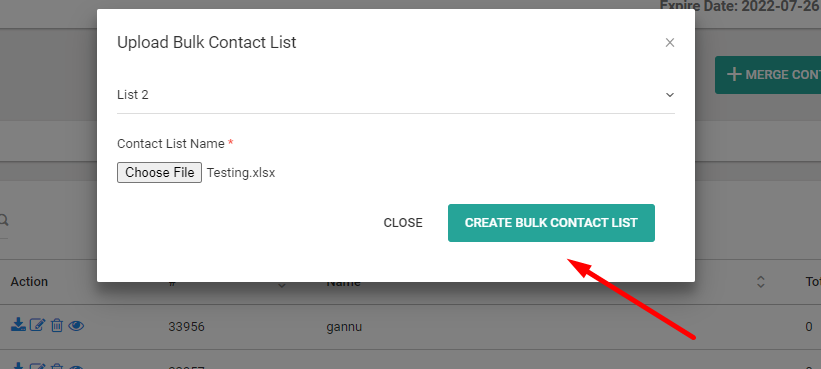The width and height of the screenshot is (821, 369).
Task: Close the dialog with the X icon
Action: click(670, 43)
